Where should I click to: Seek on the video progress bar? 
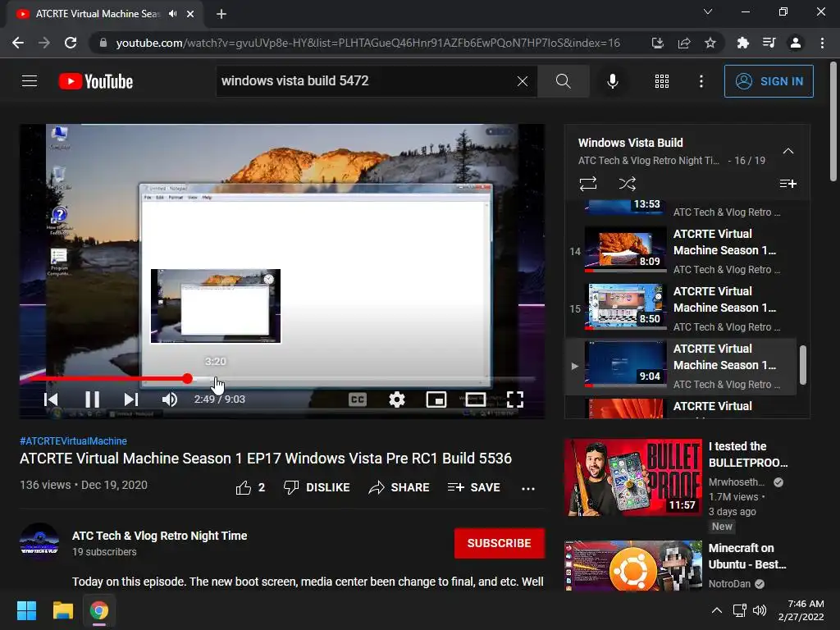click(282, 379)
